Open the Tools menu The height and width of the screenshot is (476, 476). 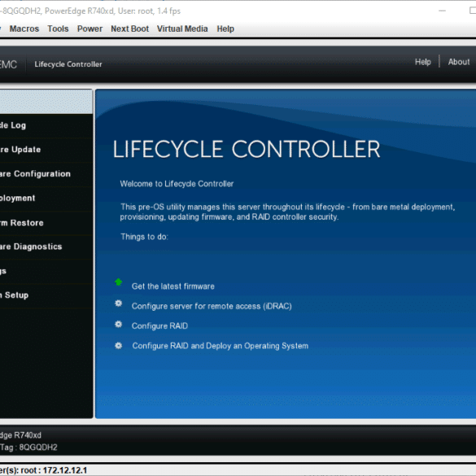58,28
